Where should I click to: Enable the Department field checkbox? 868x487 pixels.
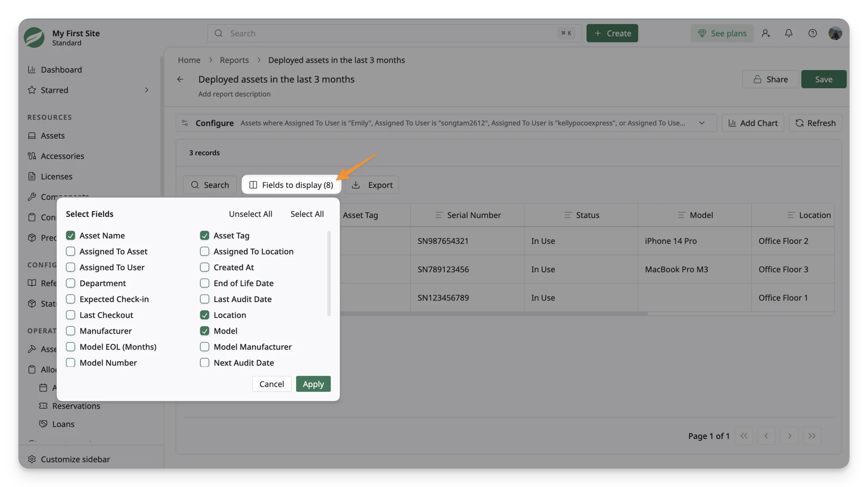click(71, 283)
